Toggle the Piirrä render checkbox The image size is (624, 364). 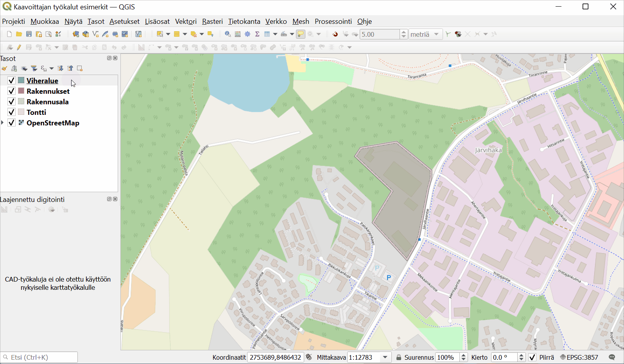coord(532,357)
